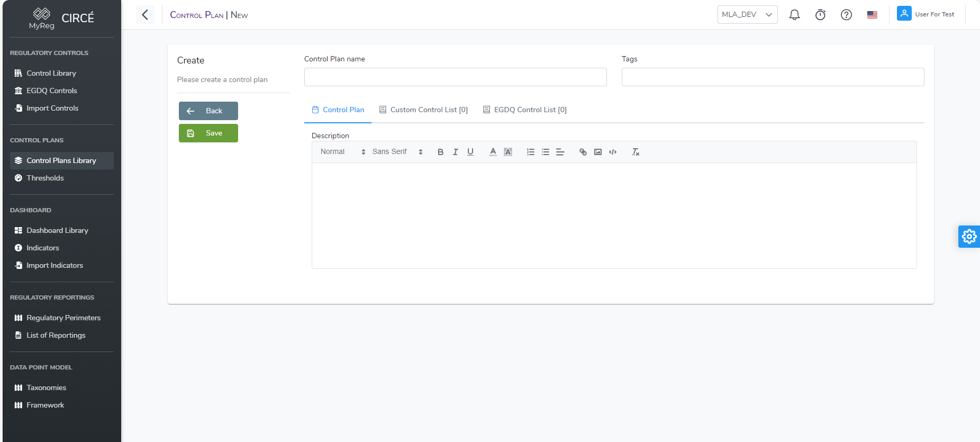This screenshot has width=980, height=442.
Task: Open the settings gear on right edge
Action: (x=969, y=237)
